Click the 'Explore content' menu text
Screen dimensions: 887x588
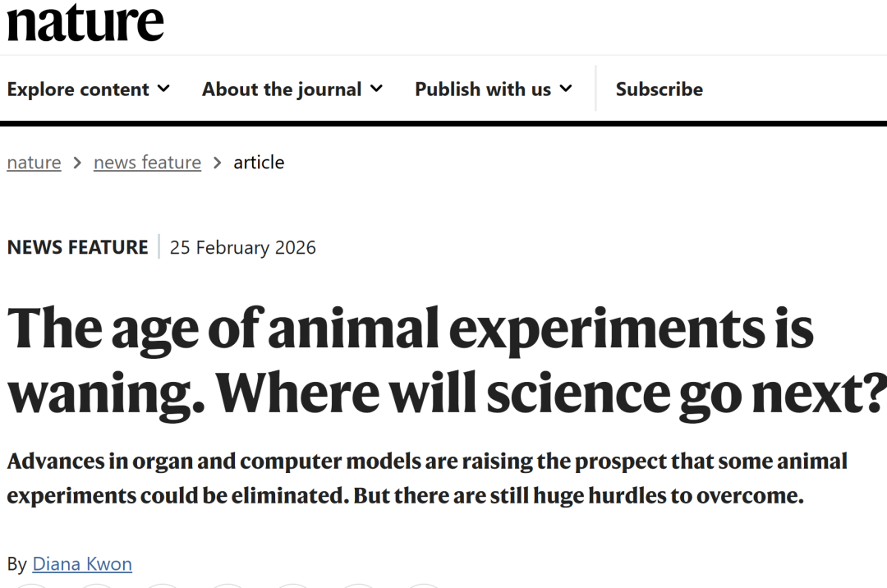[78, 90]
